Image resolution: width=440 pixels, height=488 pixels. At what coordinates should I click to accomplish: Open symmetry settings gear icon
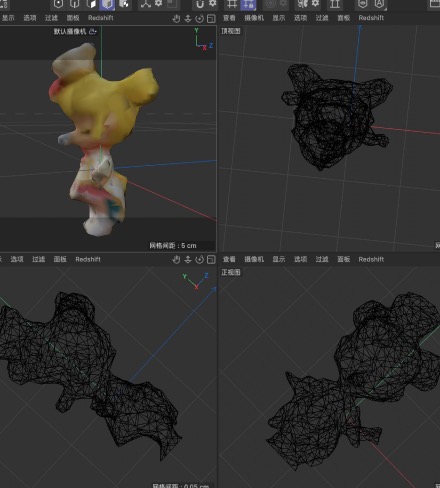click(x=315, y=3)
